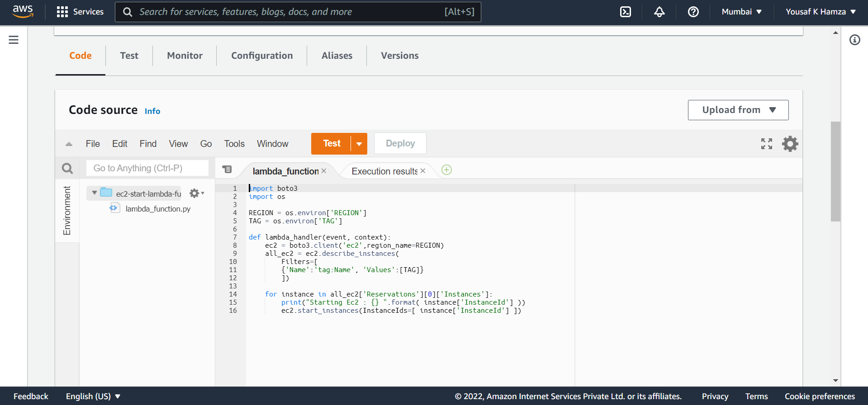The image size is (868, 405).
Task: Select the Execution results tab
Action: click(384, 171)
